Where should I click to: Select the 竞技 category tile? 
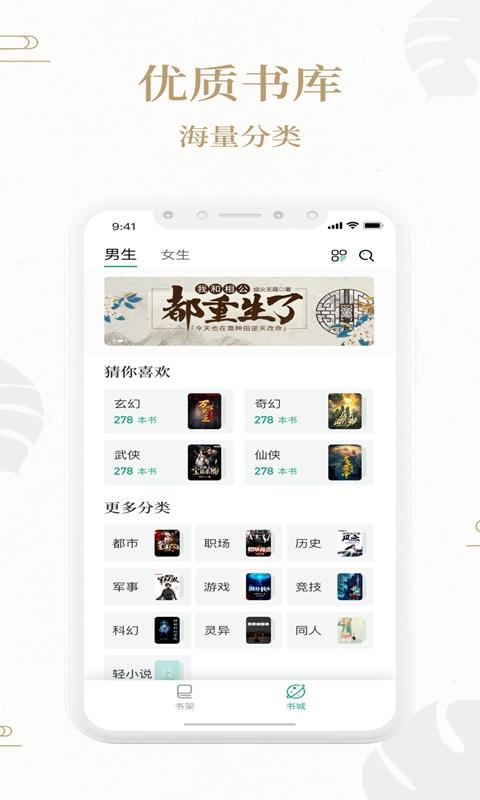(331, 587)
